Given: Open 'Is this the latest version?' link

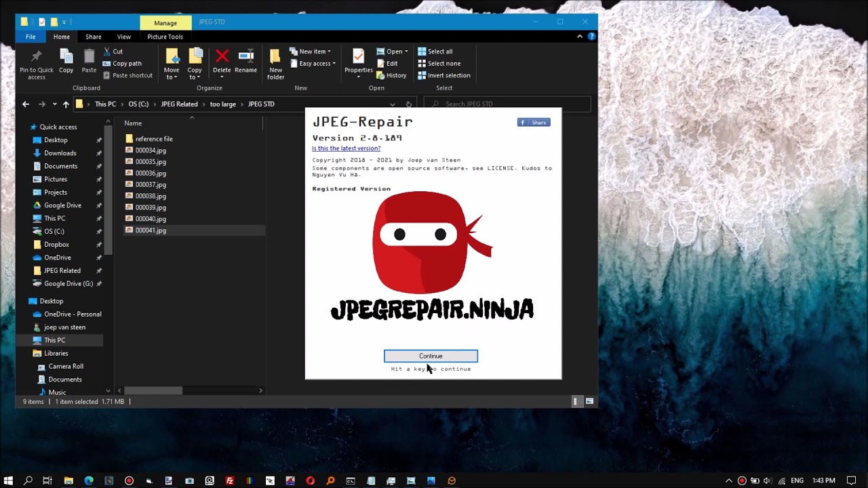Looking at the screenshot, I should point(346,148).
